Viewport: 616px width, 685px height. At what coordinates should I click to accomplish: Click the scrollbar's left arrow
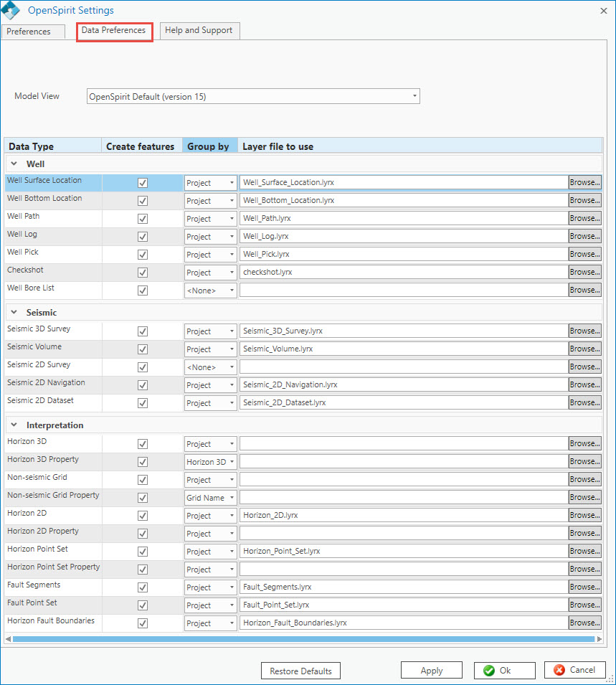pos(8,639)
